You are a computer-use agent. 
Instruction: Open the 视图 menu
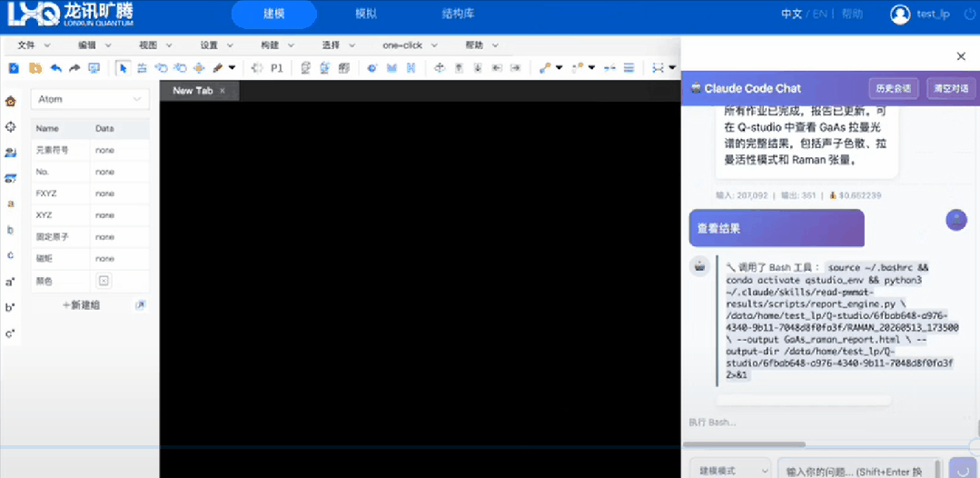click(155, 45)
